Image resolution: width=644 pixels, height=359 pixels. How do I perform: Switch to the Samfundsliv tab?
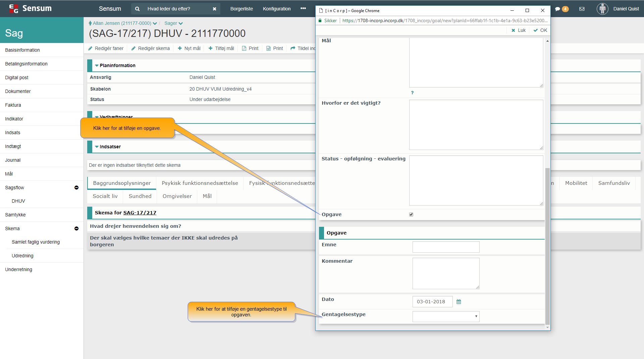614,183
